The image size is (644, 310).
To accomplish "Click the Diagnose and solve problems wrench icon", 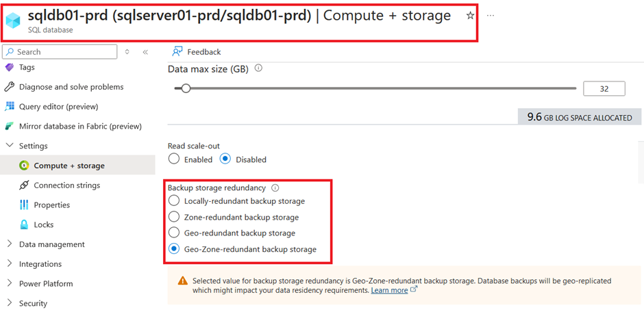I will (10, 87).
